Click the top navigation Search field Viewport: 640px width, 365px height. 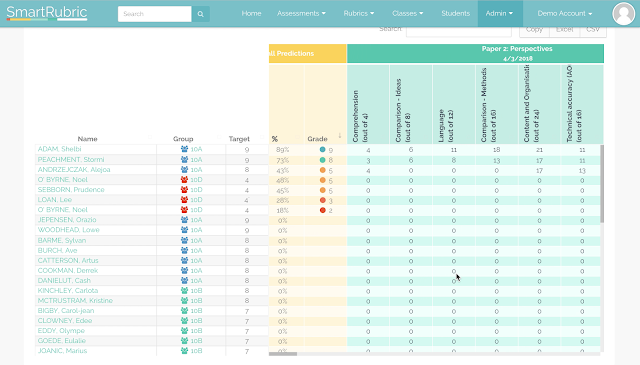click(155, 14)
